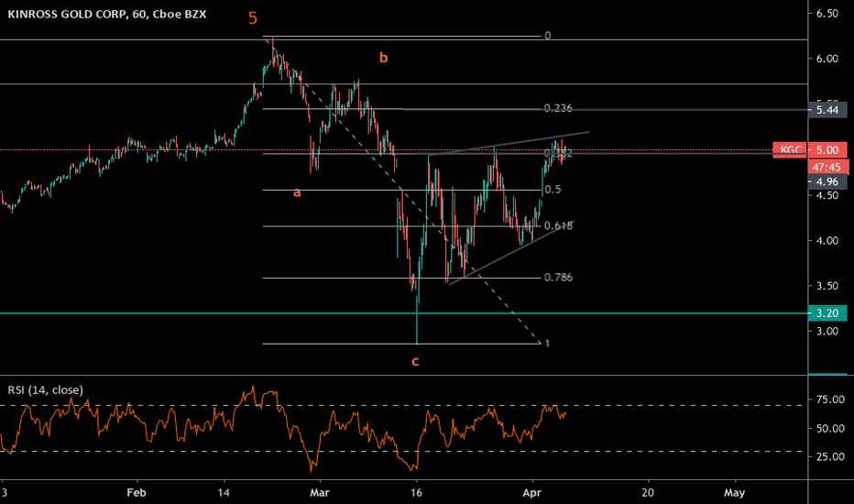Click the red wave label 5
The width and height of the screenshot is (854, 504).
253,18
